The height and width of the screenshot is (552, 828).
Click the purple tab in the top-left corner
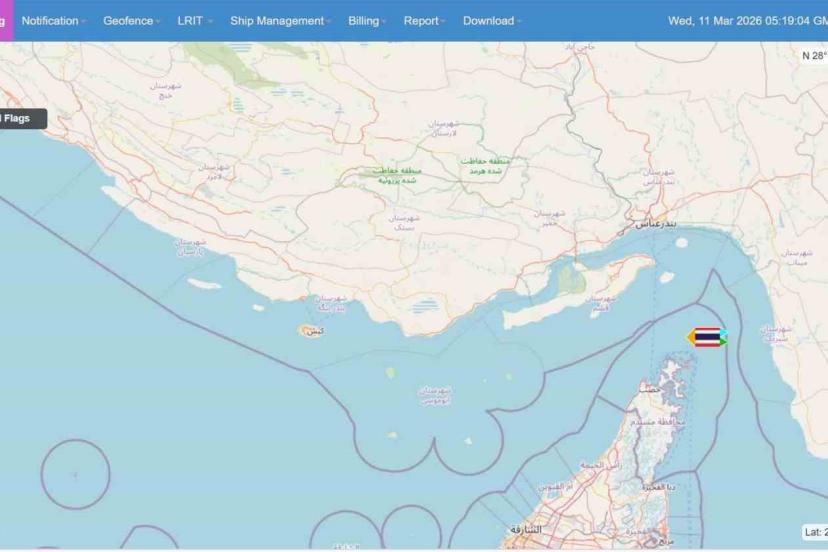pyautogui.click(x=6, y=20)
